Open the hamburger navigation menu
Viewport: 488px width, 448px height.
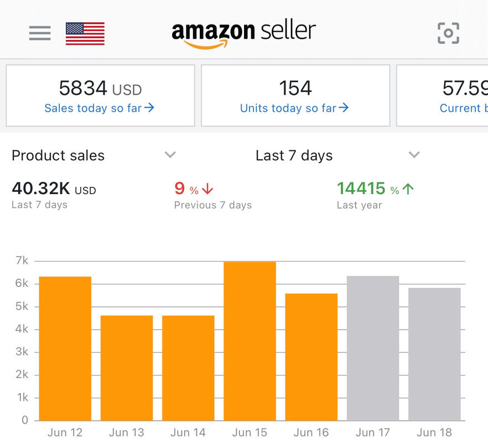40,33
